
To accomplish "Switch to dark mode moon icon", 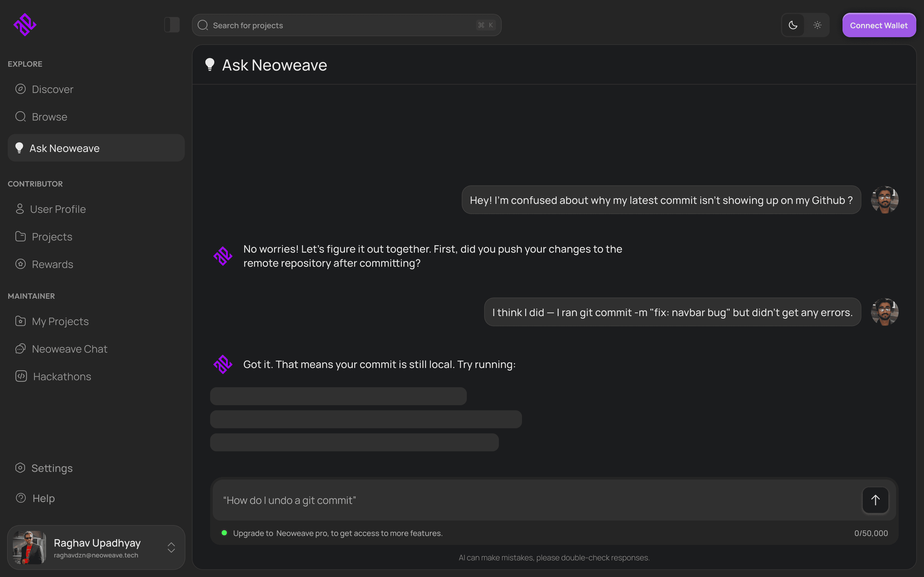I will tap(793, 25).
